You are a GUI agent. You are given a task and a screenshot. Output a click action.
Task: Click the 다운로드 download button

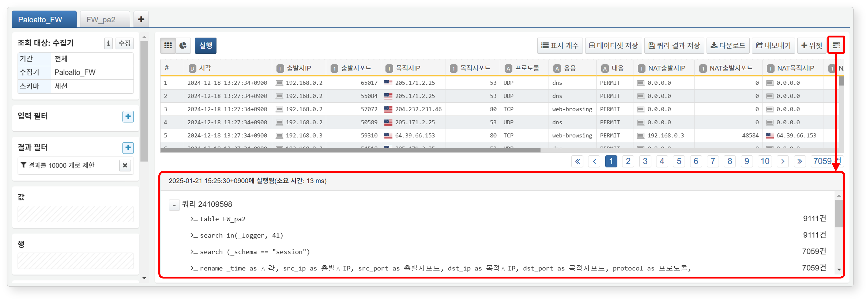pyautogui.click(x=728, y=46)
